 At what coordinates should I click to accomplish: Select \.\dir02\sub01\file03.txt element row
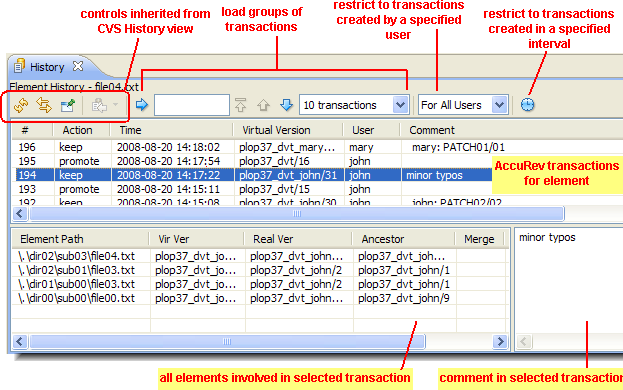click(260, 270)
